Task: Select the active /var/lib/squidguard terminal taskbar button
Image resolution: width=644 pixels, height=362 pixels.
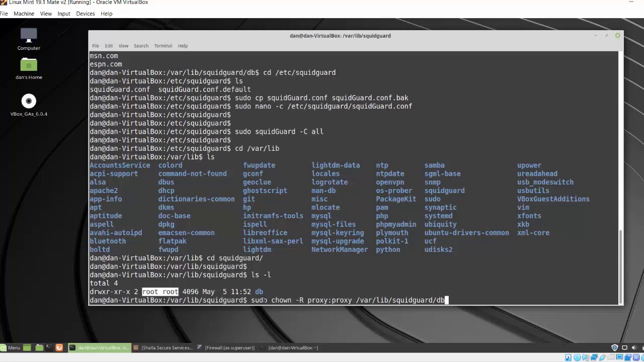Action: [x=99, y=347]
